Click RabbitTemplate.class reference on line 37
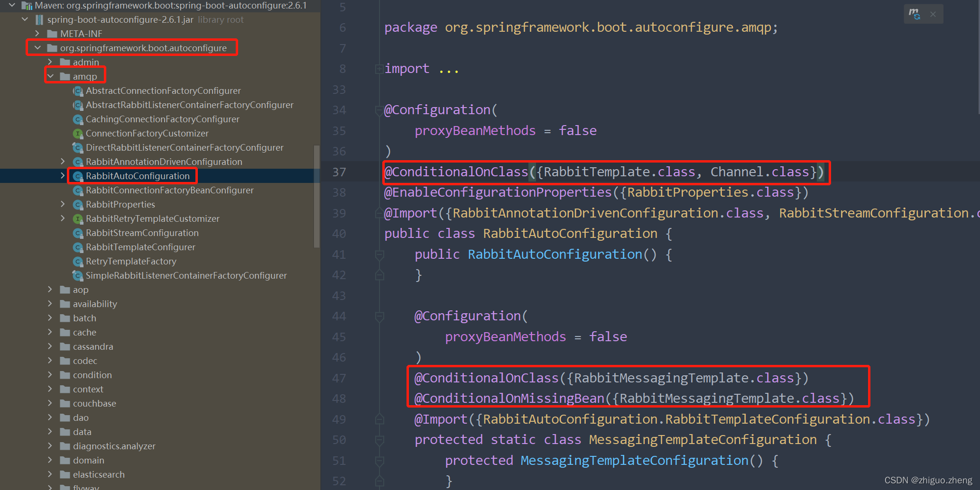Viewport: 980px width, 490px height. pyautogui.click(x=619, y=172)
